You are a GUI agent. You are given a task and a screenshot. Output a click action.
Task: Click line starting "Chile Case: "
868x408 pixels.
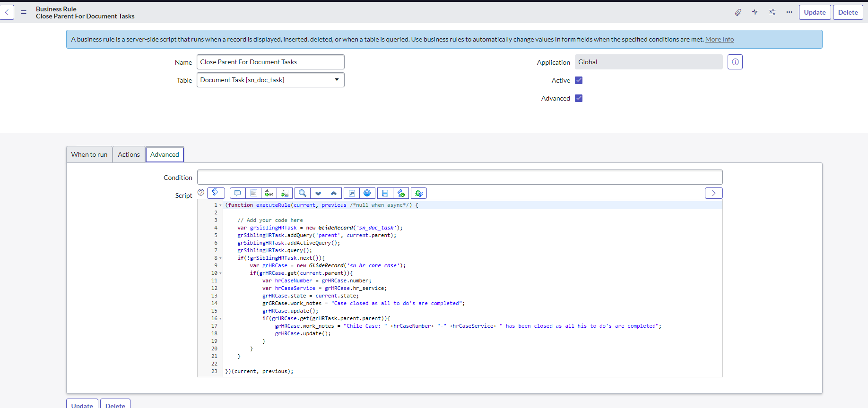pyautogui.click(x=468, y=326)
